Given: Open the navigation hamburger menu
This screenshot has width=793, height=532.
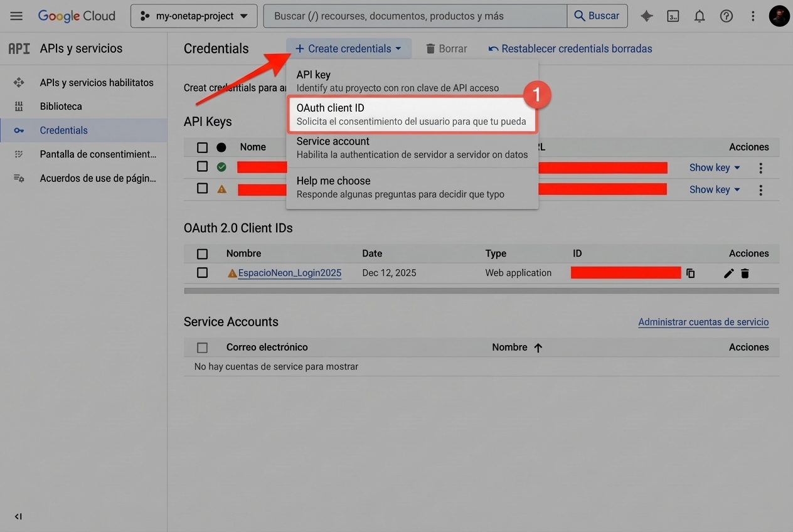Looking at the screenshot, I should coord(16,16).
